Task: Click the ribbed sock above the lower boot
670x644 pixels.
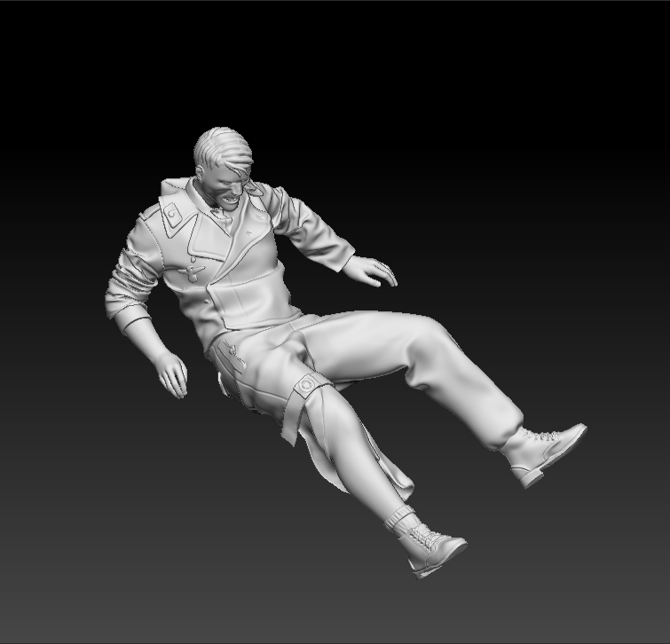Action: coord(401,518)
